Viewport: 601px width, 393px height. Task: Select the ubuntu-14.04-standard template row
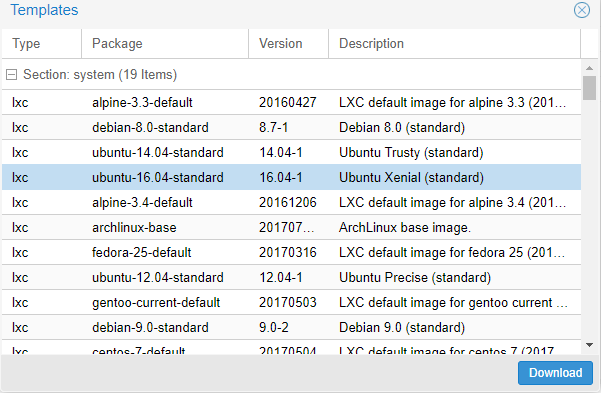291,152
